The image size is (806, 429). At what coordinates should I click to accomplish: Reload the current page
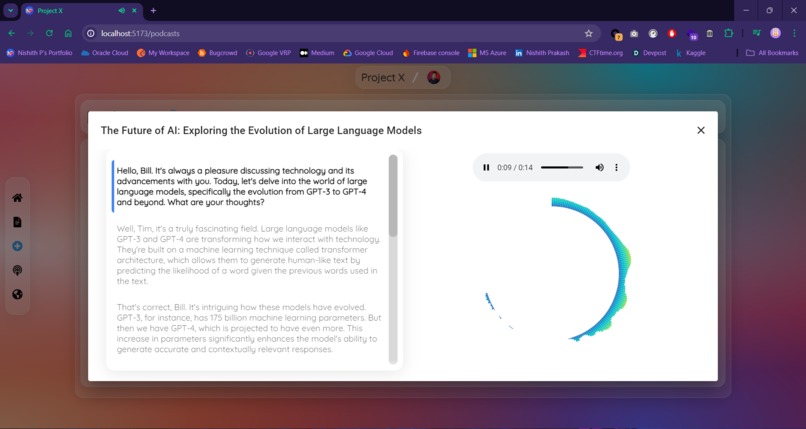coord(49,33)
